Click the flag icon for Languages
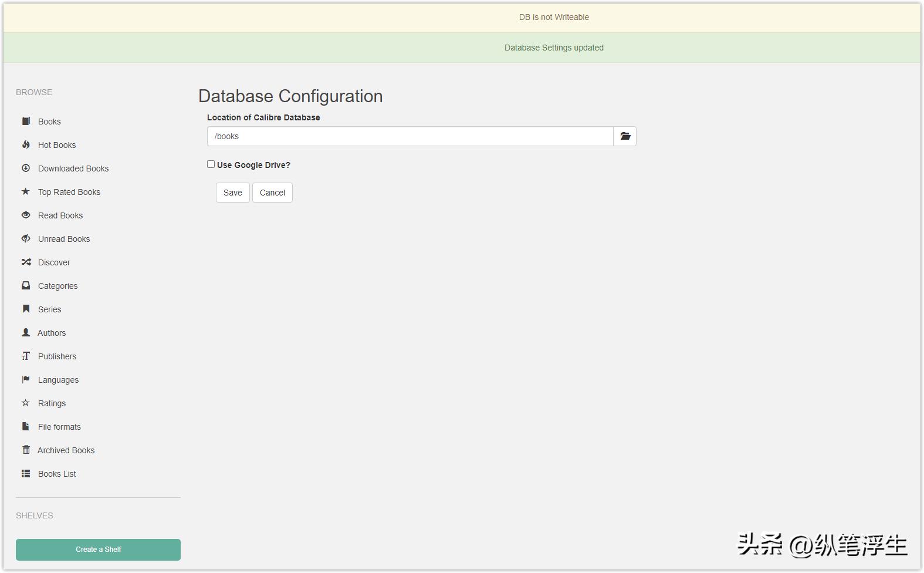The image size is (924, 573). 26,379
